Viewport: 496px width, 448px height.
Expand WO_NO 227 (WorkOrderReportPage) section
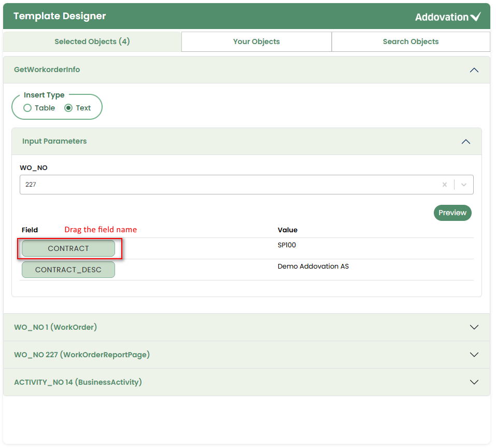pyautogui.click(x=474, y=355)
